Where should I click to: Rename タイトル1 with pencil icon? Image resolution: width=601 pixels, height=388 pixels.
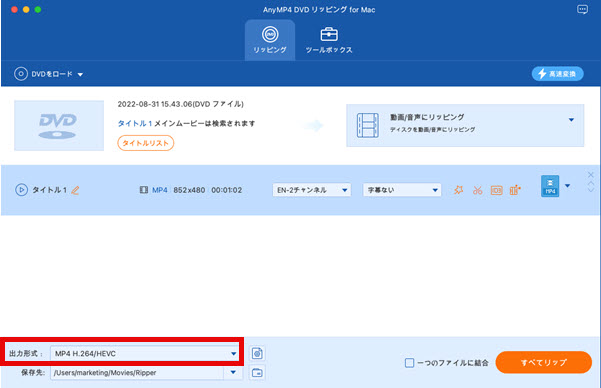point(76,190)
